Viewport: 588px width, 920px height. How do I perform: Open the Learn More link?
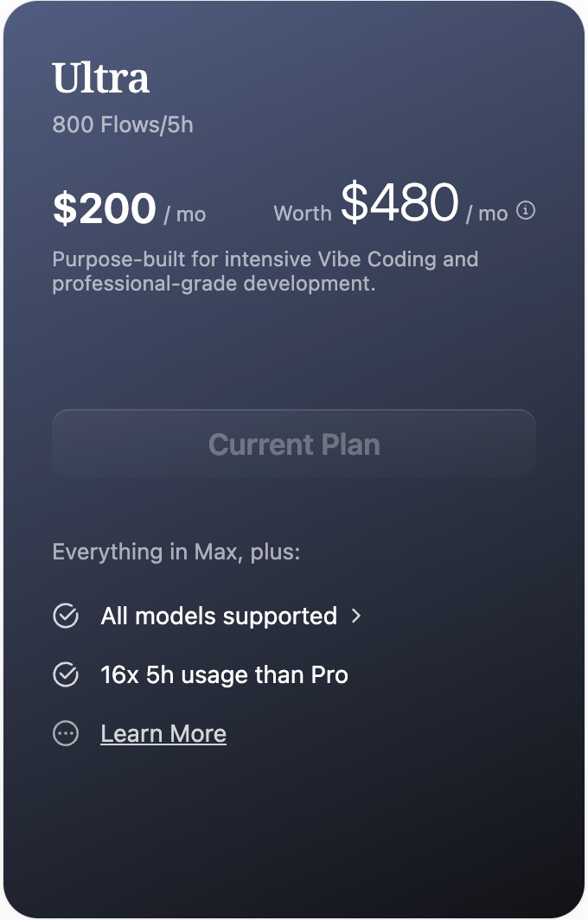(163, 733)
